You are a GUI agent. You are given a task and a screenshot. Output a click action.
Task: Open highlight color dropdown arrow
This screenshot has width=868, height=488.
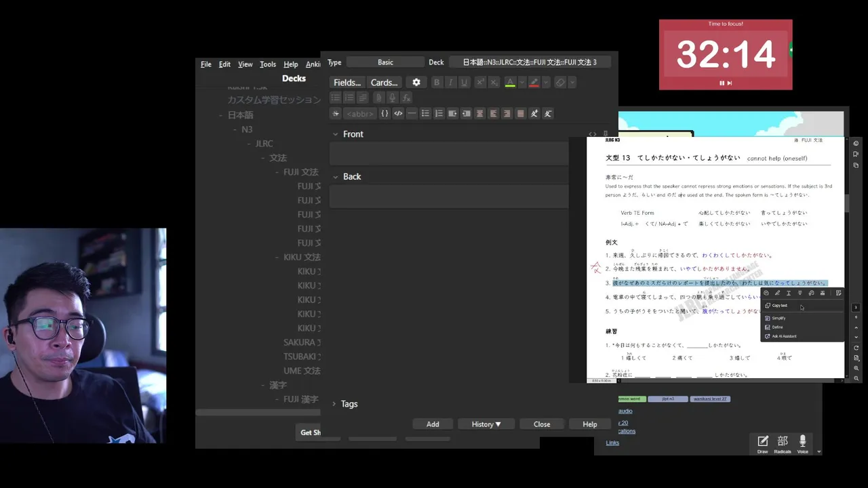click(x=546, y=83)
